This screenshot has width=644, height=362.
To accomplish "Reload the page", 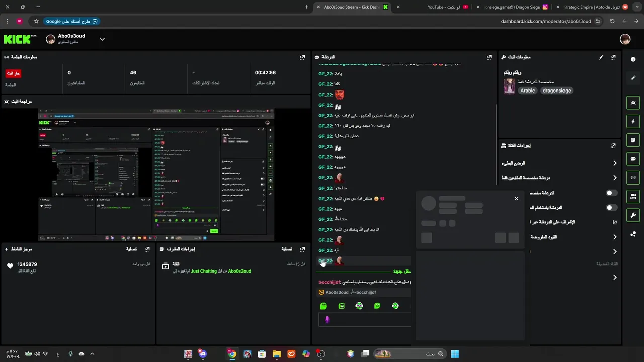I will point(612,21).
